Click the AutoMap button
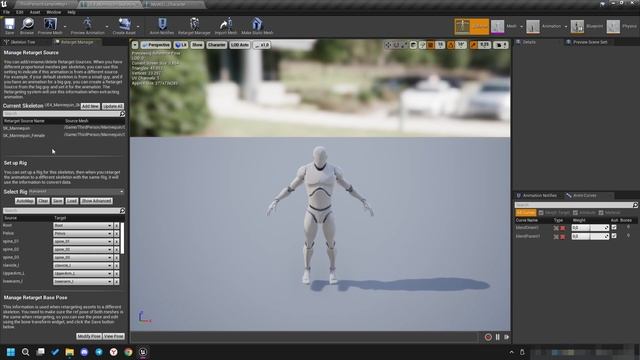Screen dimensions: 640x360 click(25, 201)
